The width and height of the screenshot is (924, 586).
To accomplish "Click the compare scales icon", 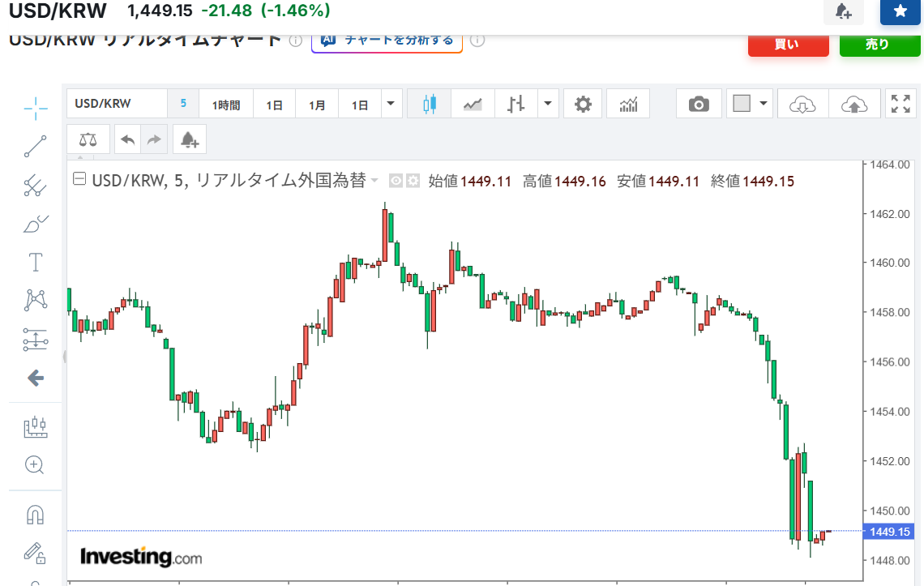I will tap(88, 139).
